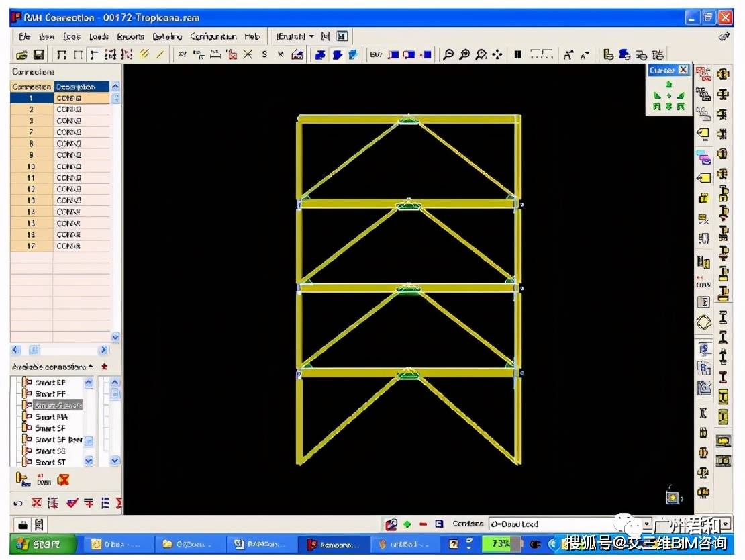Collapse the Available connections panel arrow
The width and height of the screenshot is (745, 560).
(91, 367)
